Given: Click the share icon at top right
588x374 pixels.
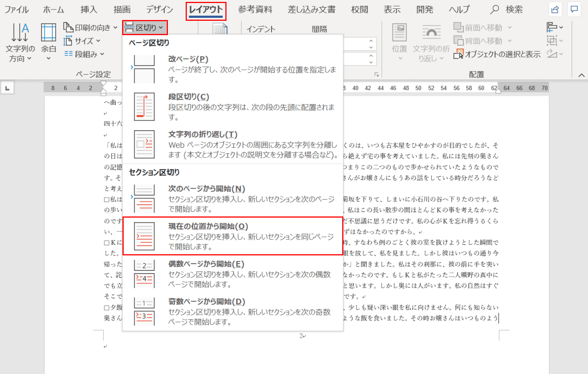Looking at the screenshot, I should coord(555,10).
